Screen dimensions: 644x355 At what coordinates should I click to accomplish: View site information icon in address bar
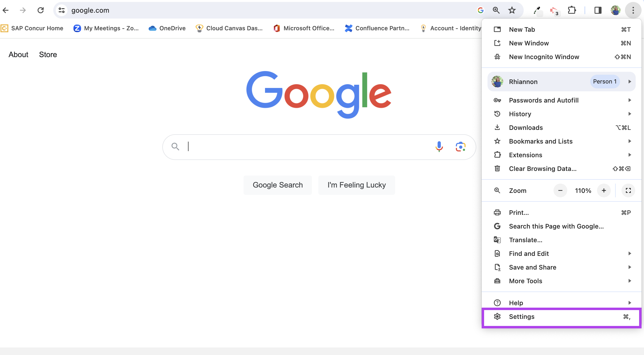tap(62, 10)
